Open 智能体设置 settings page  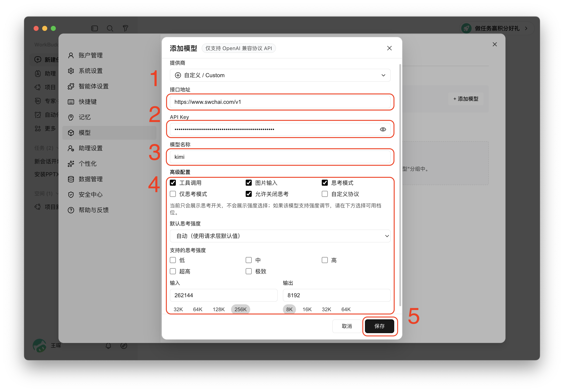(x=109, y=86)
